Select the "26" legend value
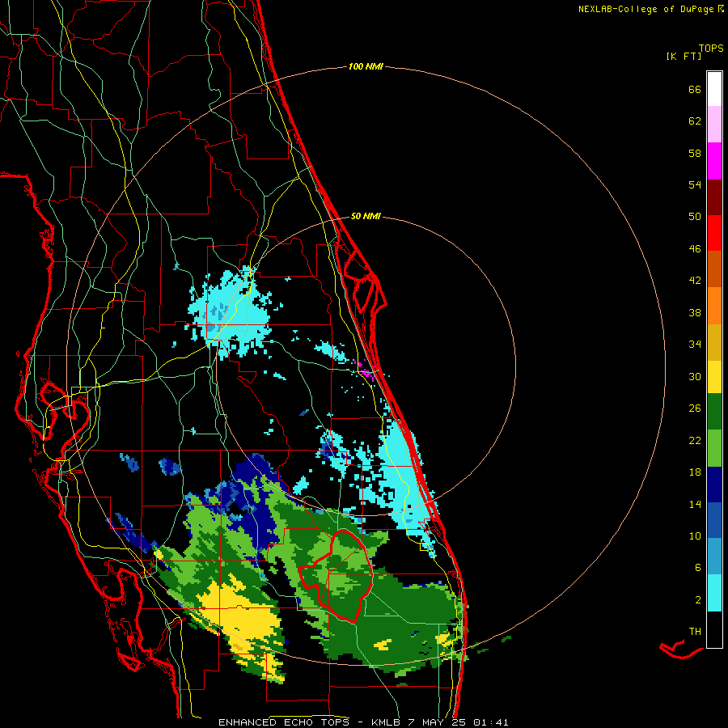 coord(695,408)
